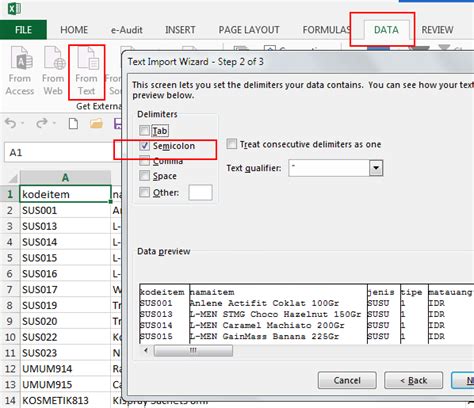The image size is (474, 408).
Task: Select the DATA ribbon tab
Action: click(386, 30)
